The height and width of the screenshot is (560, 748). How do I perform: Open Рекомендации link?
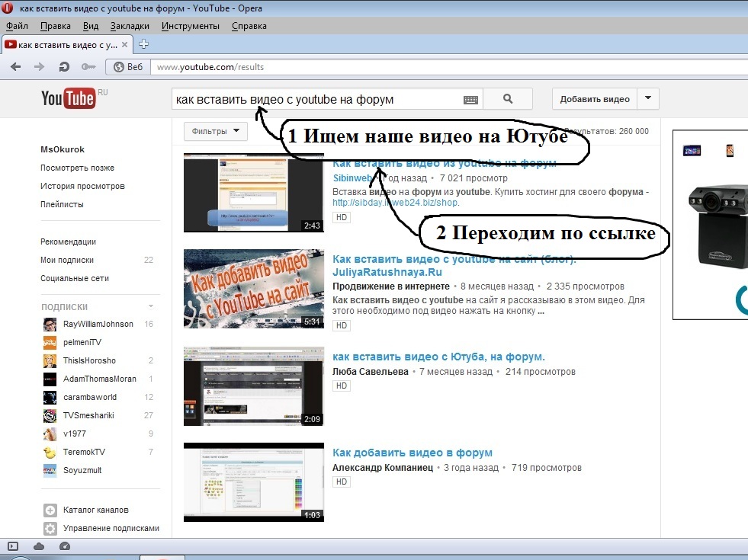click(68, 242)
